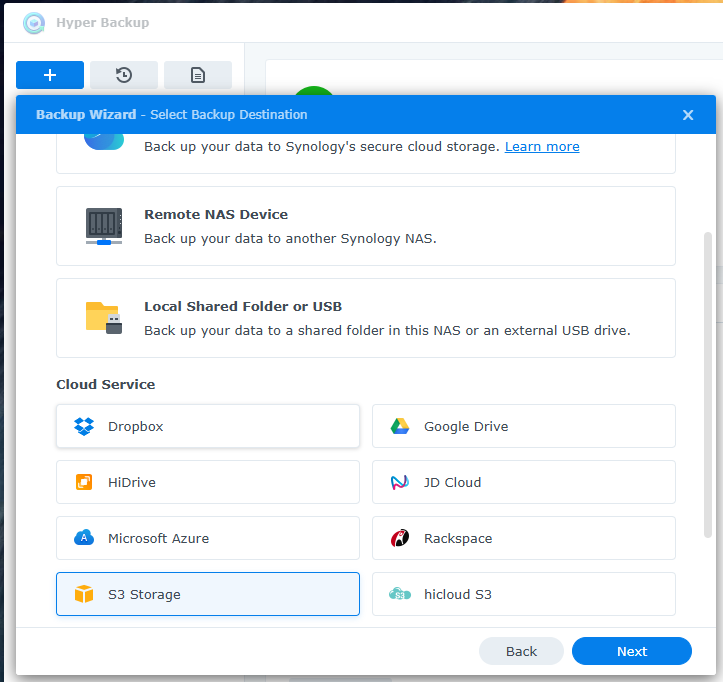This screenshot has height=682, width=723.
Task: Select the hicloud S3 label
Action: [x=458, y=594]
